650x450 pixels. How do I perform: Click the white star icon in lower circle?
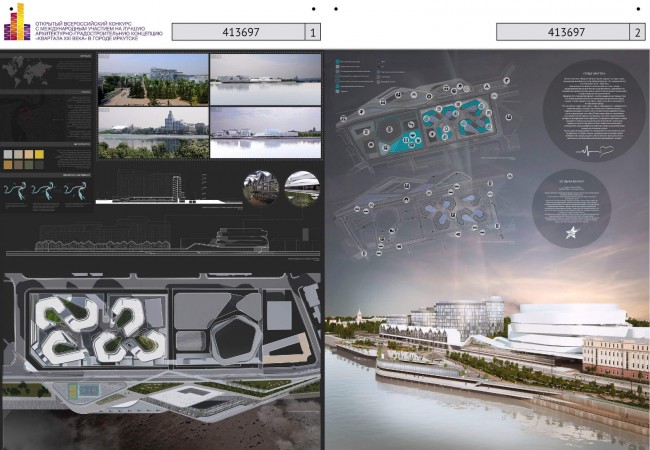pyautogui.click(x=572, y=232)
